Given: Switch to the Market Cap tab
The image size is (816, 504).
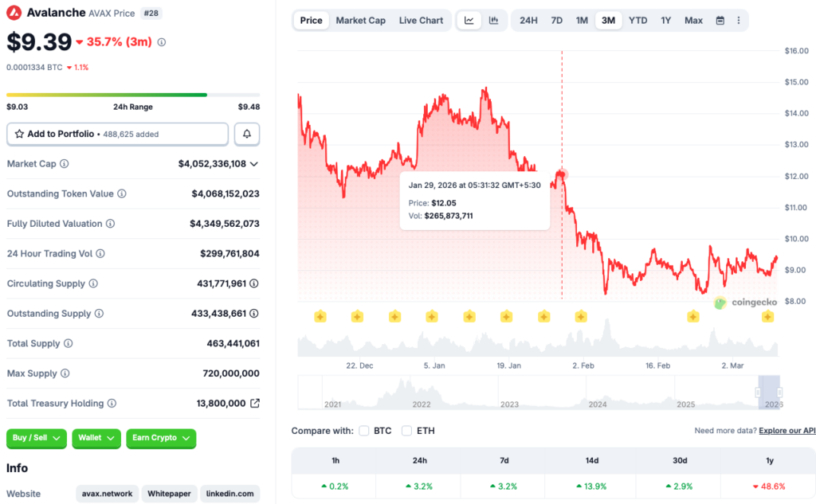Looking at the screenshot, I should click(x=360, y=20).
